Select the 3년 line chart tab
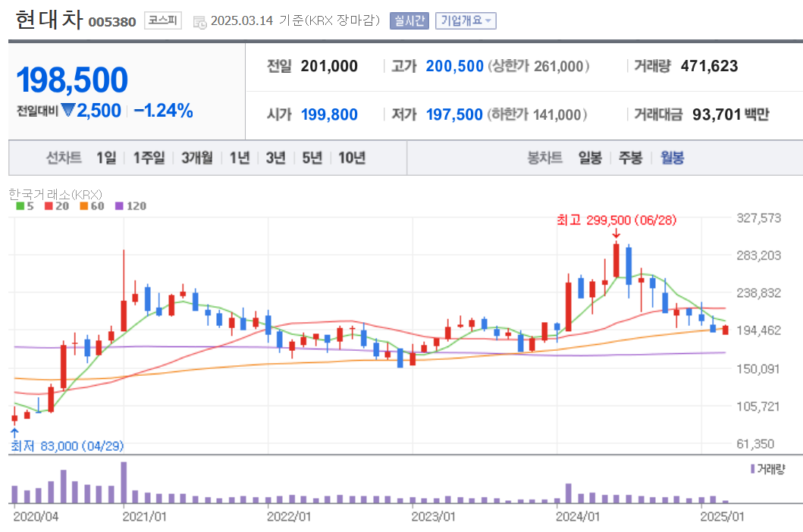The image size is (803, 532). pyautogui.click(x=275, y=158)
